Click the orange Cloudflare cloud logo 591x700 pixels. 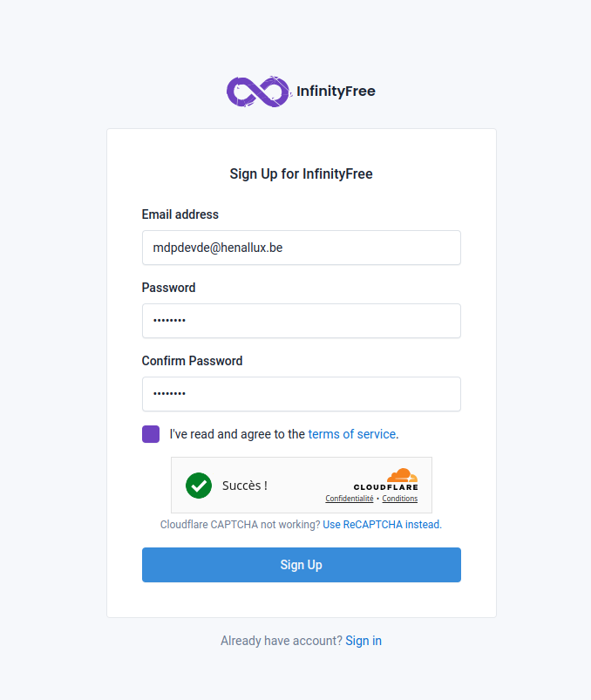(x=402, y=476)
